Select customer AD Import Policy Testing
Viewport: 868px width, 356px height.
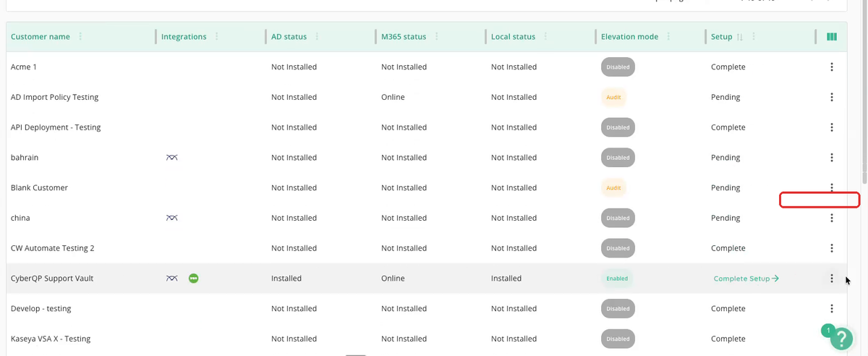point(54,97)
